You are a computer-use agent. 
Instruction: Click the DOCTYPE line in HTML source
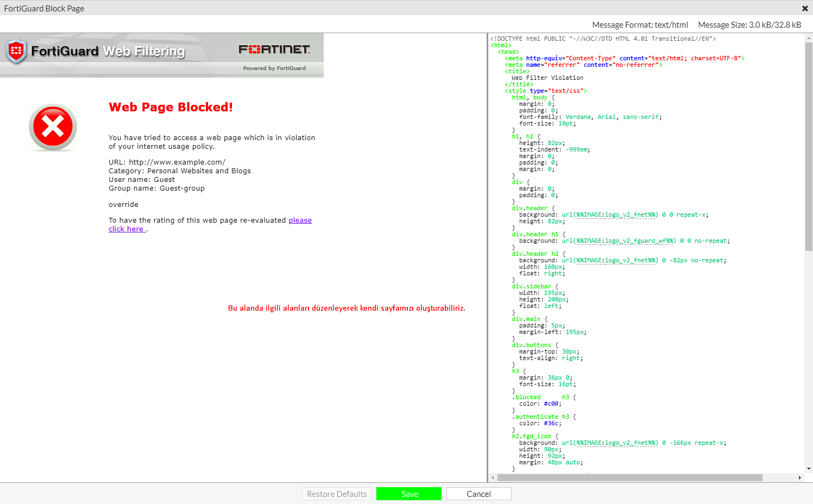click(603, 39)
